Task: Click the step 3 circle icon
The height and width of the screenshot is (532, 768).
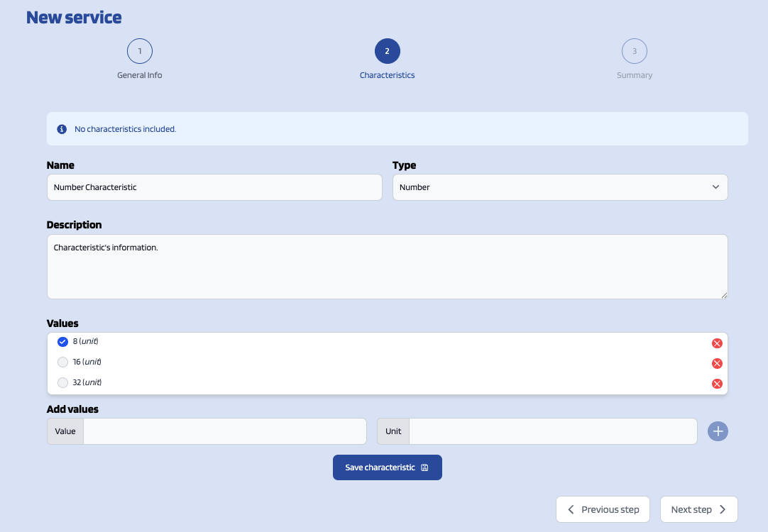Action: click(634, 51)
